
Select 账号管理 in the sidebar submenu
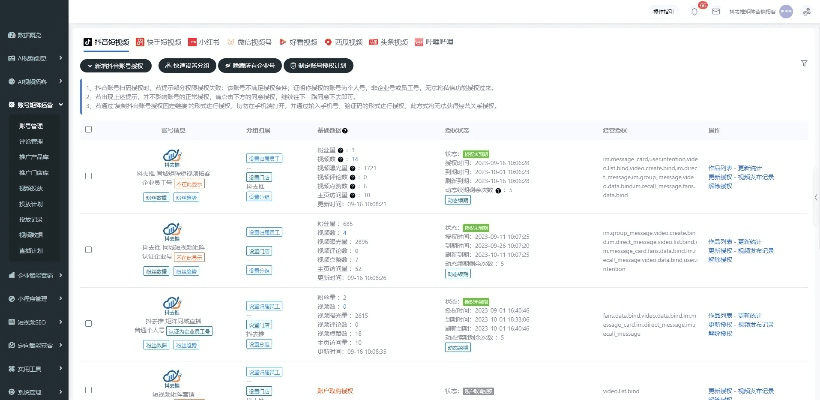tap(31, 127)
